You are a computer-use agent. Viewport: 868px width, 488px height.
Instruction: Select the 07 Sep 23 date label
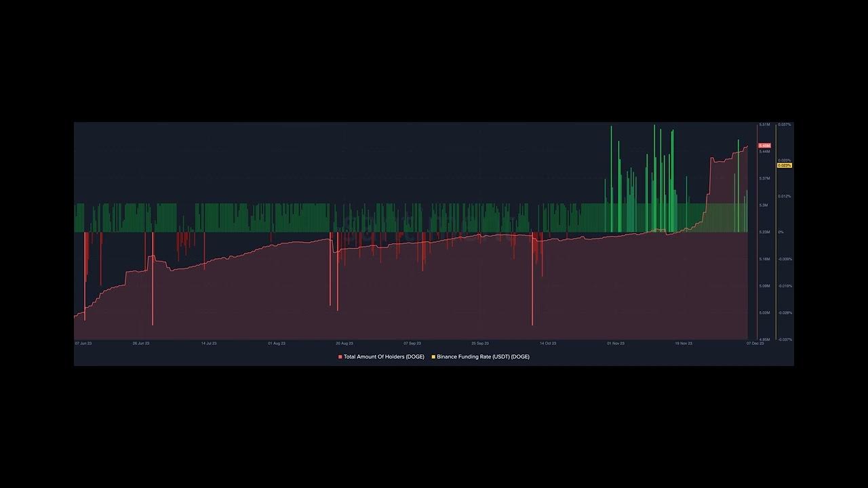[412, 344]
